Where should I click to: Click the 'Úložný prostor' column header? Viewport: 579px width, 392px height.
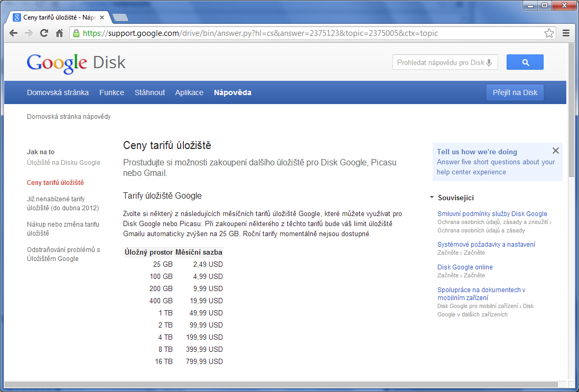point(149,253)
